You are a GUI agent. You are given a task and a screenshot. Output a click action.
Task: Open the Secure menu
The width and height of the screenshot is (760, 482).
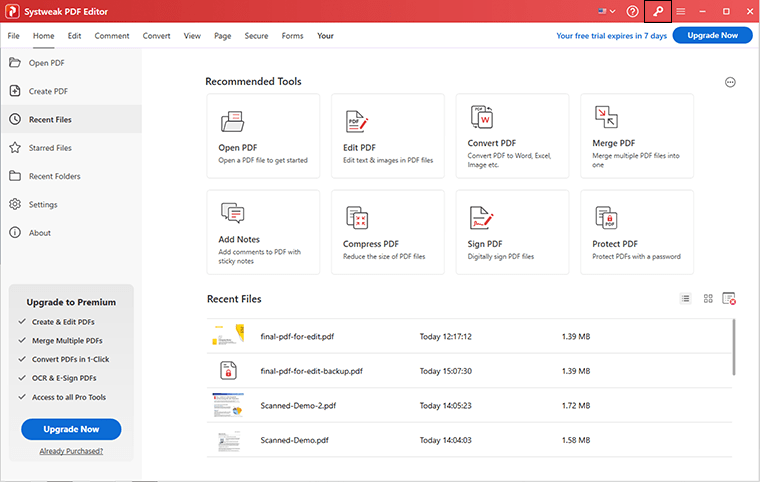pos(256,36)
